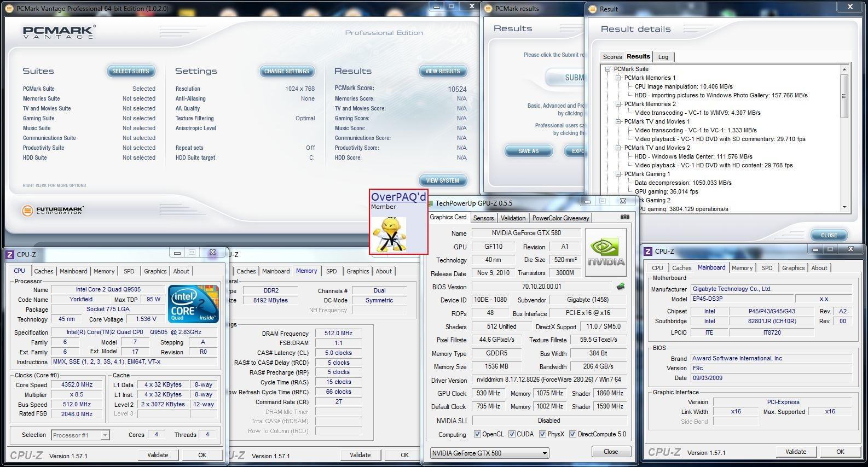The height and width of the screenshot is (467, 868).
Task: Open the Memory tab in middle CPU-Z window
Action: [x=306, y=271]
